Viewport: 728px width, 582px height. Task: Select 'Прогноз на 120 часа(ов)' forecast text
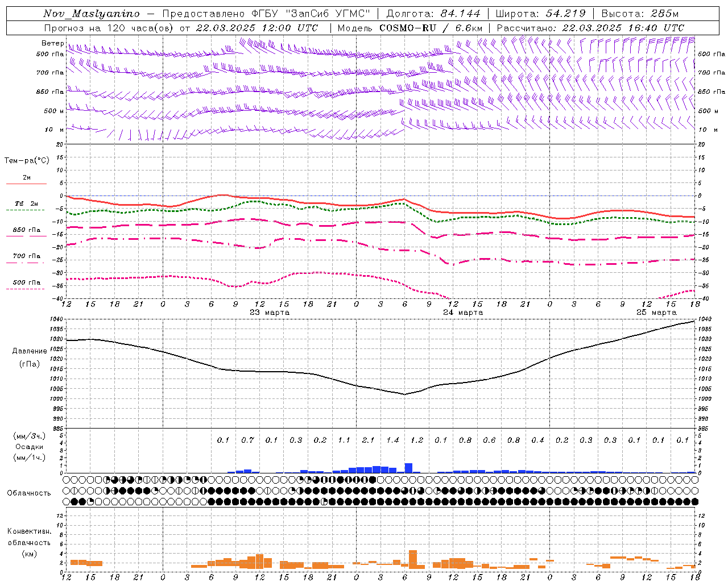pos(109,27)
